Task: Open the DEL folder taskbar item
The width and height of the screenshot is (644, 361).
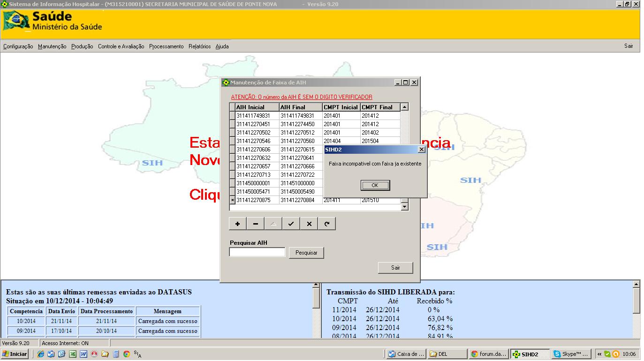Action: [447, 354]
